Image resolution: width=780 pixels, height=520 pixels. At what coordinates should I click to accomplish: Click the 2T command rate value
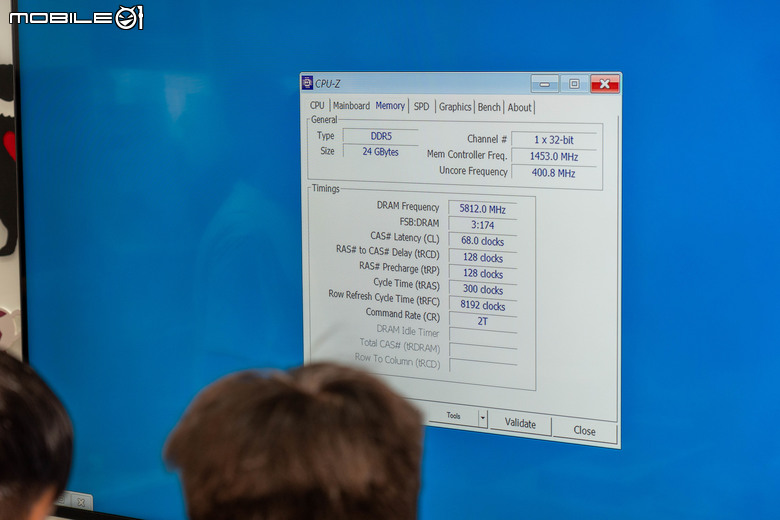[483, 321]
